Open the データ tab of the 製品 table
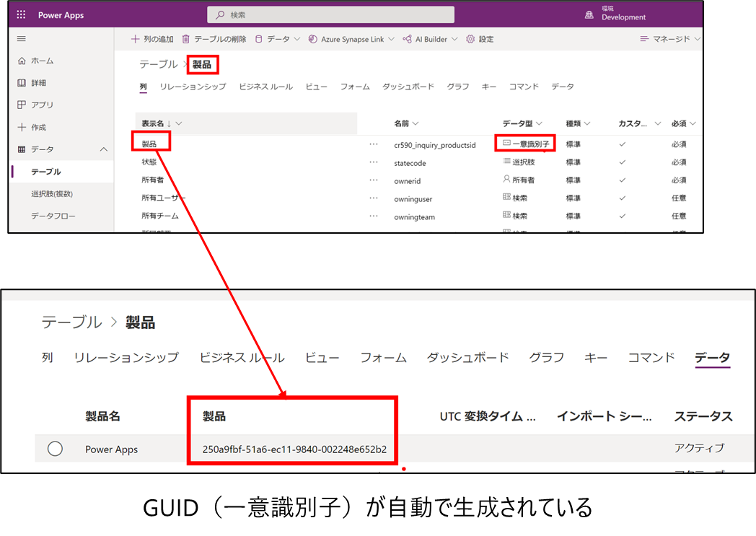The image size is (756, 536). (x=713, y=357)
